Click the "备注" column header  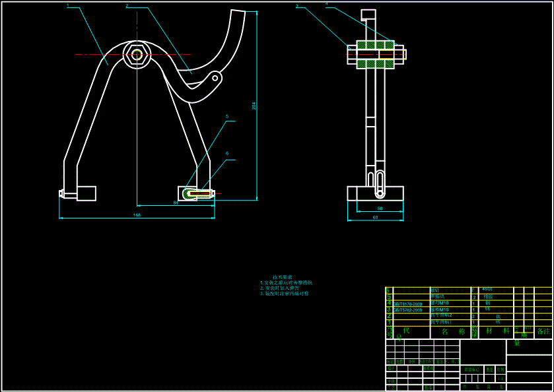[543, 331]
